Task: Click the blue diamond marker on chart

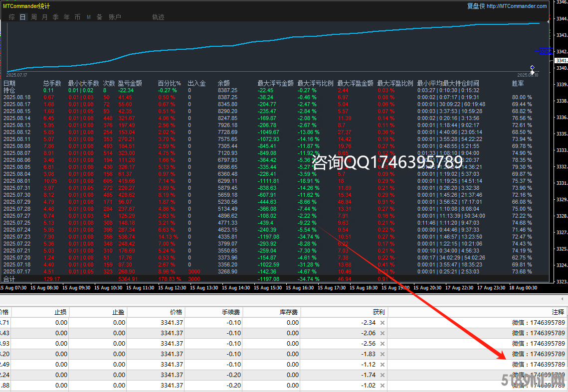Action: [532, 68]
